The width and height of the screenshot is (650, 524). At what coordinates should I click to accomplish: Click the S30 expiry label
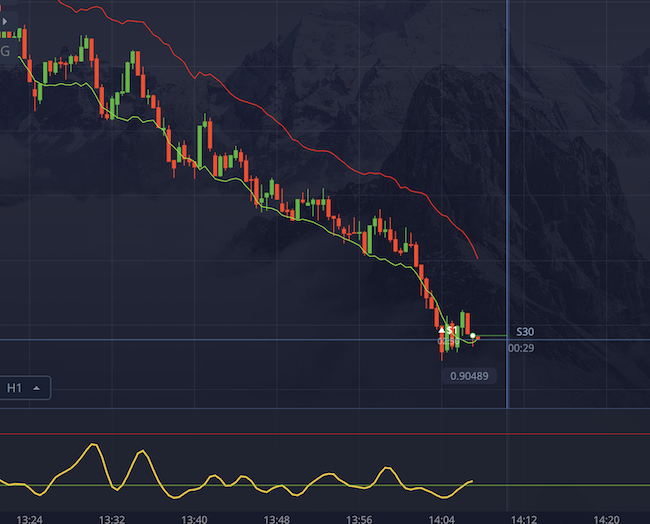(525, 331)
